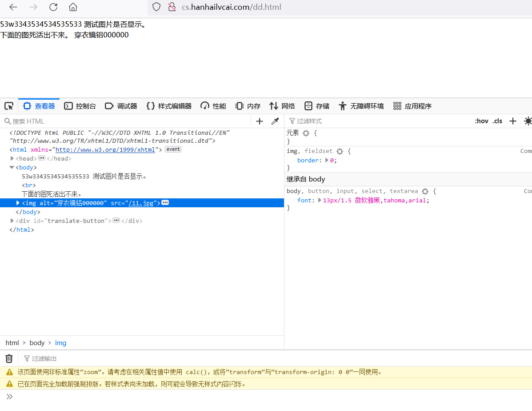Open the 控制台 console tab
Image resolution: width=532 pixels, height=411 pixels.
[x=80, y=106]
